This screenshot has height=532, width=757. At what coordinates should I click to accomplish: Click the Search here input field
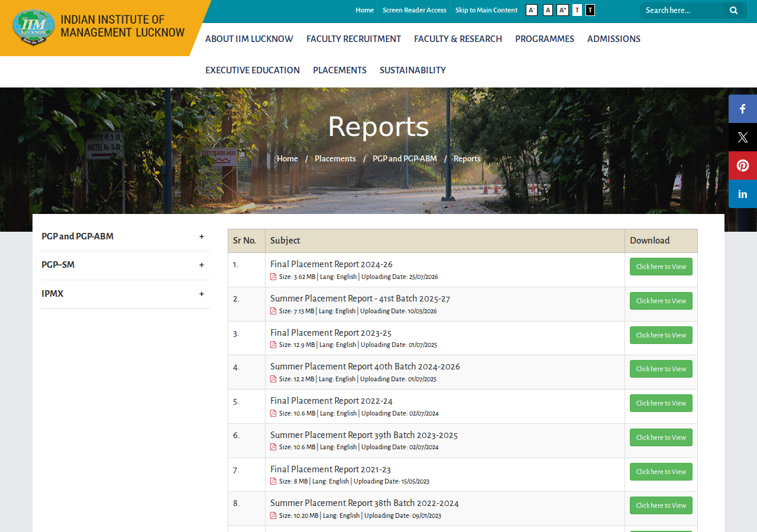pyautogui.click(x=683, y=10)
